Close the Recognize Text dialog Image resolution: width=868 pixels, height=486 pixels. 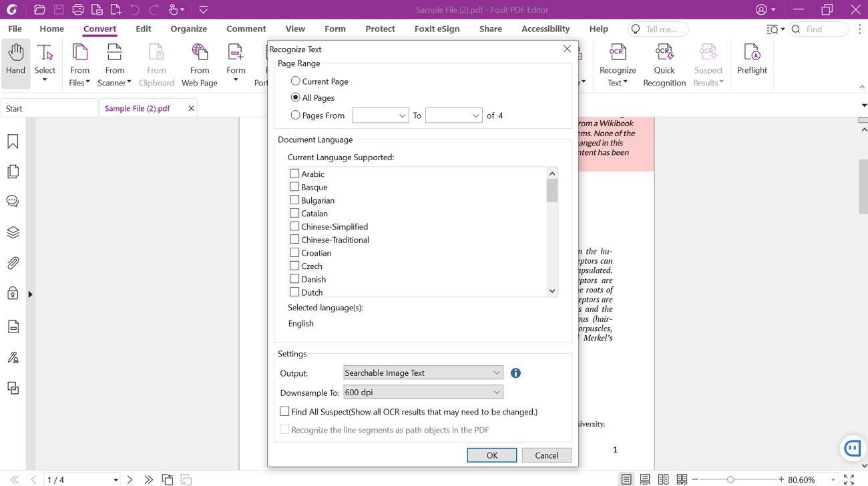pos(567,49)
